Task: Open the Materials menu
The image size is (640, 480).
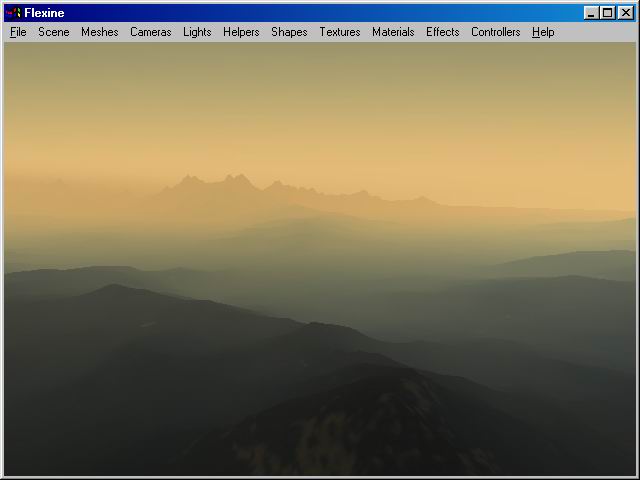Action: coord(393,32)
